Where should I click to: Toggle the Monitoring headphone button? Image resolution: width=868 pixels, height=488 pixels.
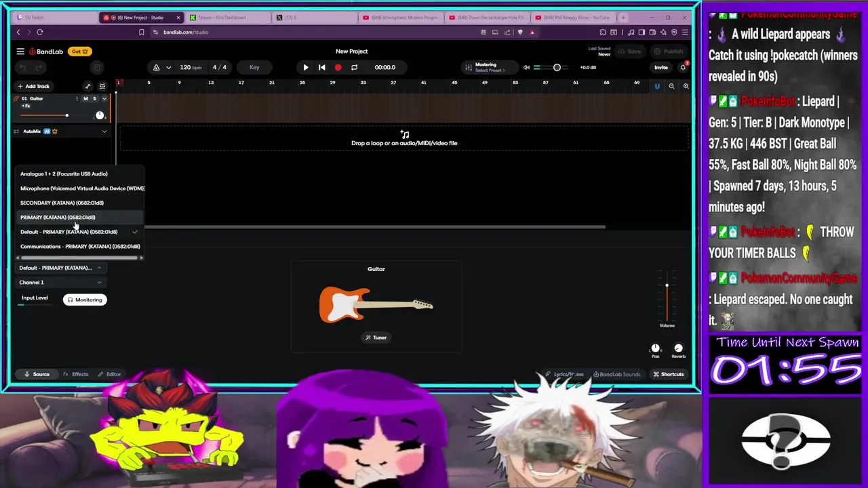85,300
